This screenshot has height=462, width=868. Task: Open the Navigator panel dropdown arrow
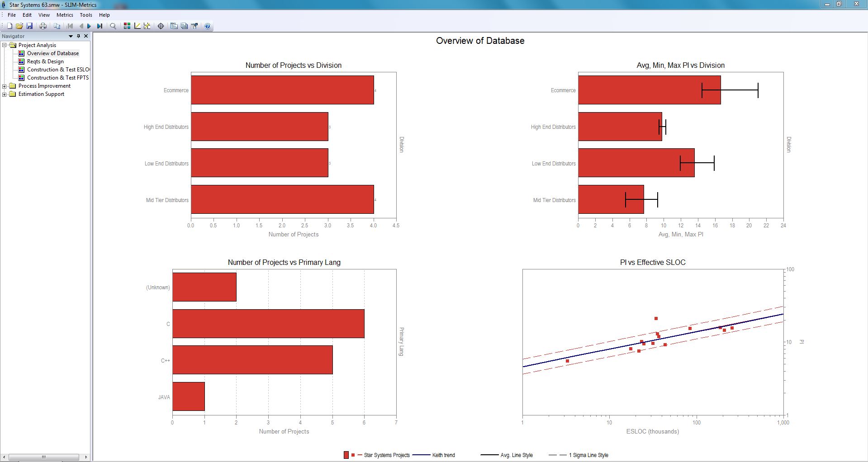tap(71, 36)
